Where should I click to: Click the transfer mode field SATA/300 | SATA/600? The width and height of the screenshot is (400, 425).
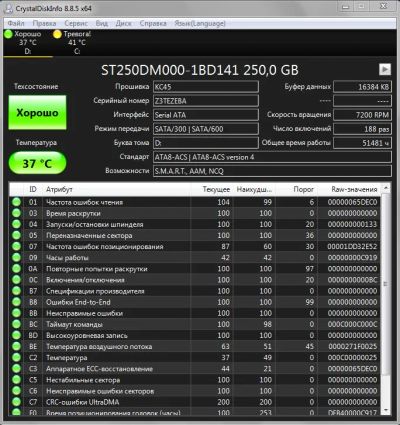[206, 129]
